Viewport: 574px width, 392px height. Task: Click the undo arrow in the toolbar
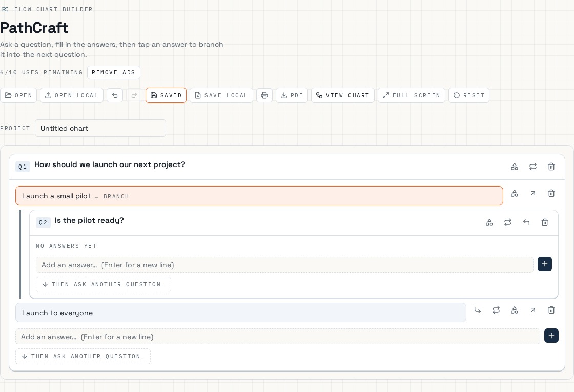point(115,95)
